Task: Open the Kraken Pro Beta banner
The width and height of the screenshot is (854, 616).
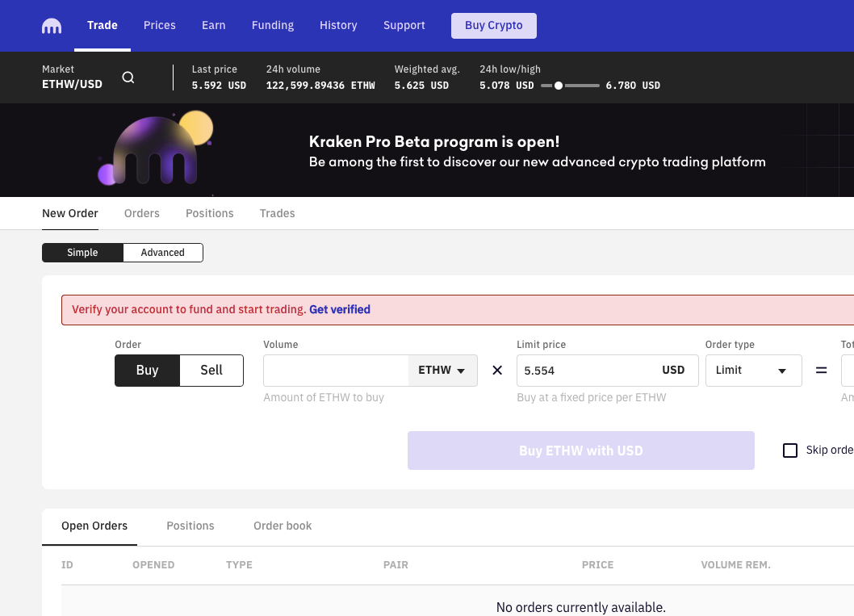Action: (427, 150)
